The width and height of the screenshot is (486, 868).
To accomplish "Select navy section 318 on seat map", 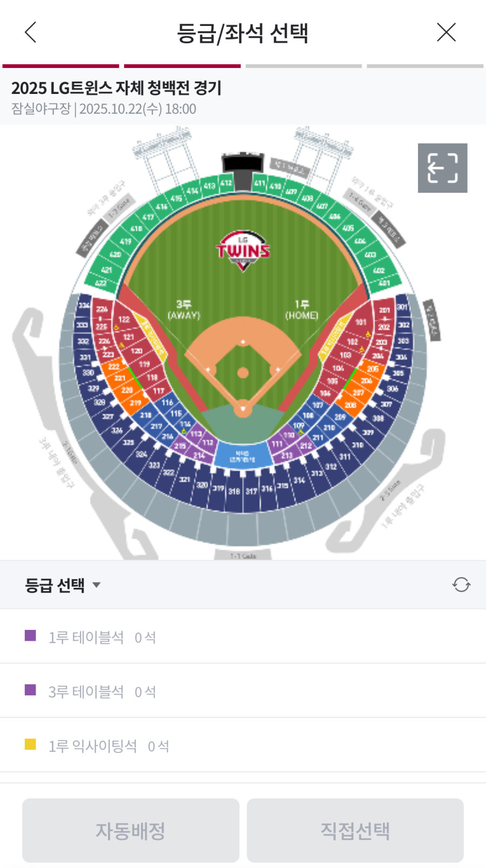I will [234, 492].
